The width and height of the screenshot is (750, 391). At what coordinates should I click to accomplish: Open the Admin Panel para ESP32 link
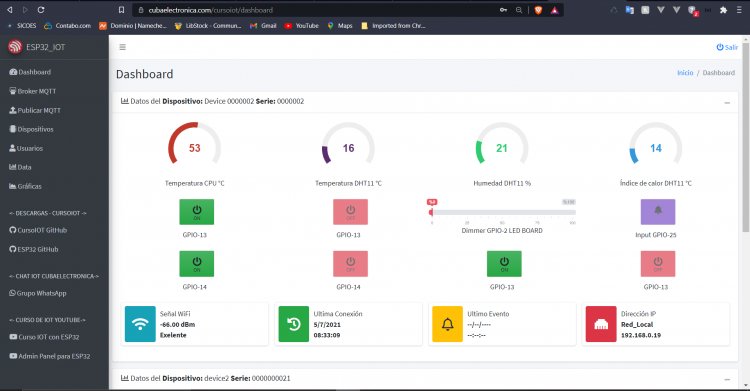pyautogui.click(x=50, y=356)
